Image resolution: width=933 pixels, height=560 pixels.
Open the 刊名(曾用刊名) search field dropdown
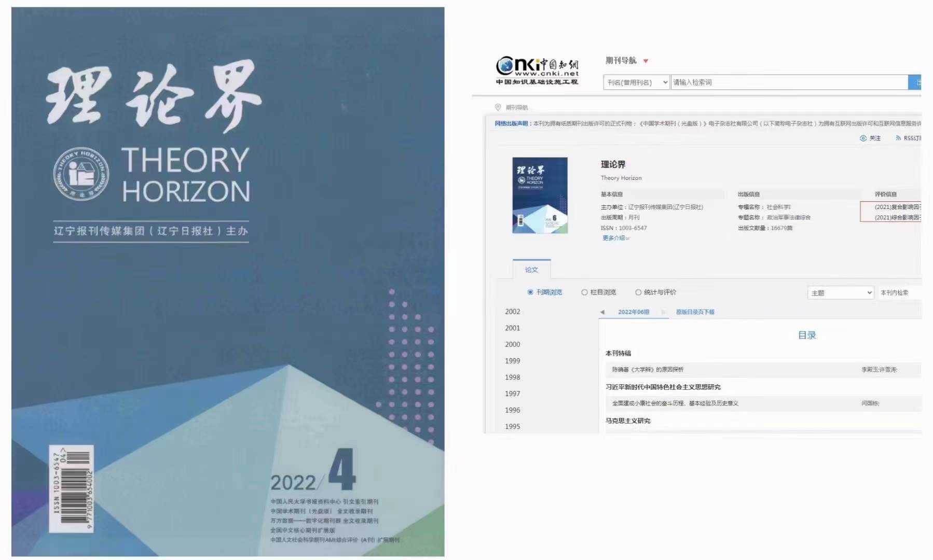click(636, 82)
